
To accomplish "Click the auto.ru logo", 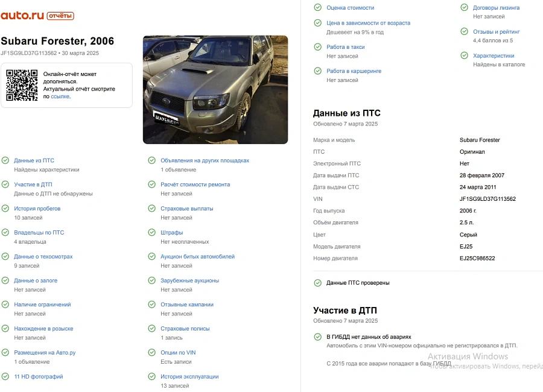I will pos(22,16).
